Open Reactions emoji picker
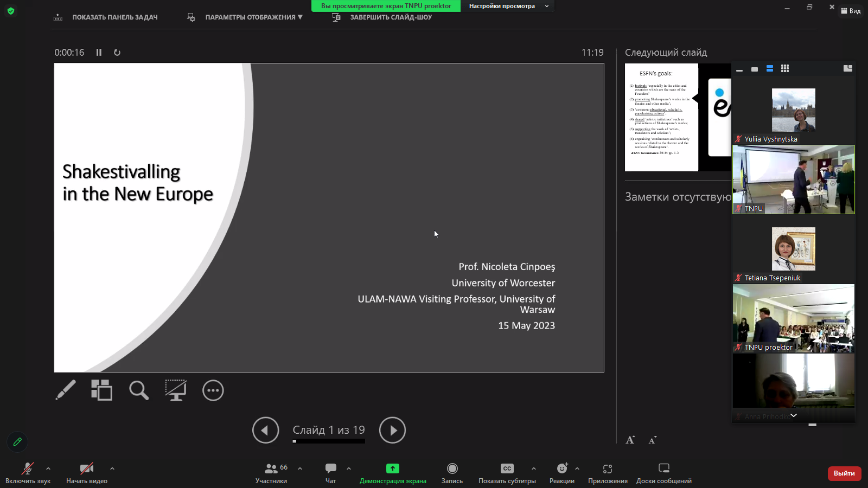The height and width of the screenshot is (488, 868). point(561,473)
